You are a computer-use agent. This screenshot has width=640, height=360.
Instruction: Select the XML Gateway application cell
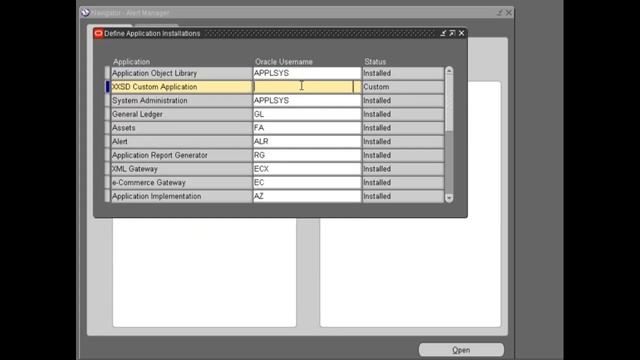click(182, 169)
